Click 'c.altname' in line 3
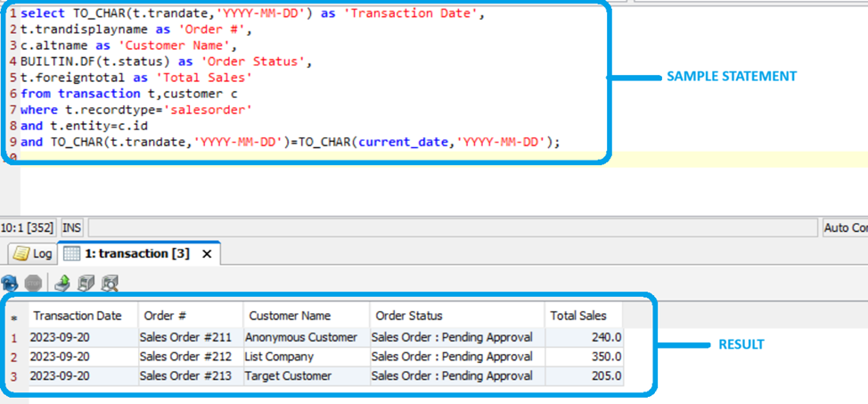Screen dimensions: 868x404 (54, 45)
